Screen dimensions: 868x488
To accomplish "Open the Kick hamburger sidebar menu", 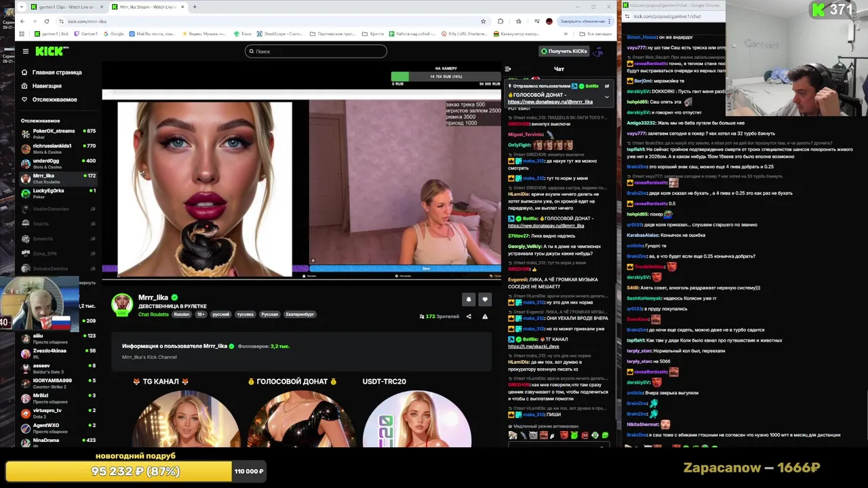I will point(25,51).
